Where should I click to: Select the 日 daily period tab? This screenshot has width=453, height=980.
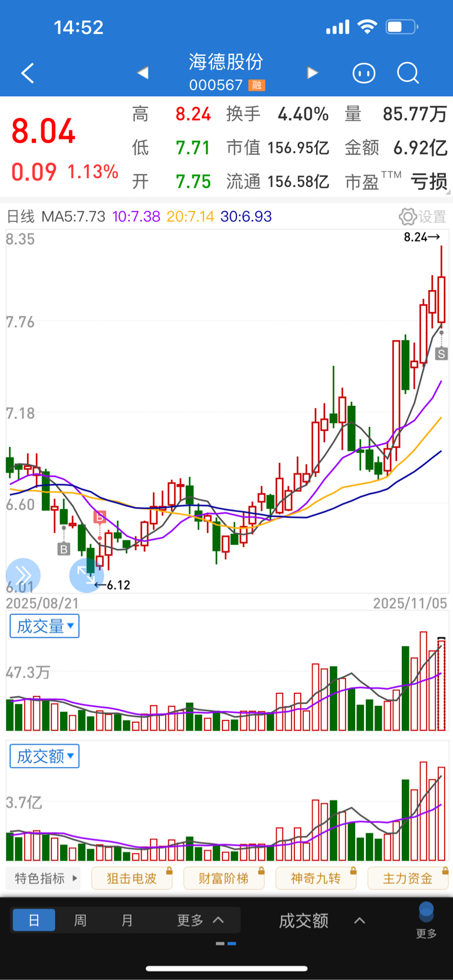coord(34,920)
